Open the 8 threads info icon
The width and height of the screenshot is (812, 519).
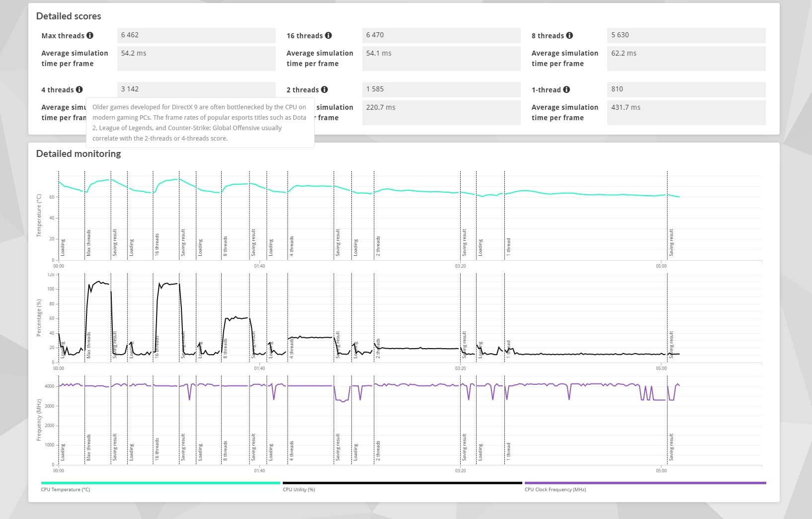coord(569,35)
